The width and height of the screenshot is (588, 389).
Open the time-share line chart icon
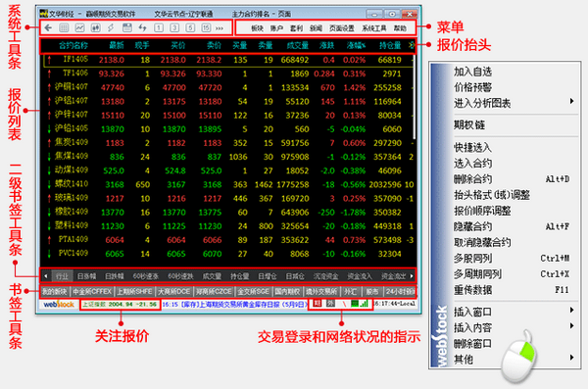tap(80, 27)
